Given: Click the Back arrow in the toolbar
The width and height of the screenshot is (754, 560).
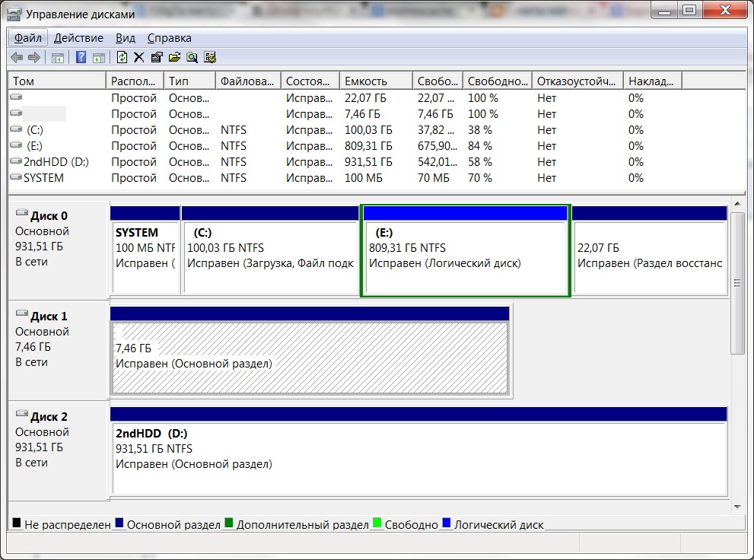Looking at the screenshot, I should point(17,57).
